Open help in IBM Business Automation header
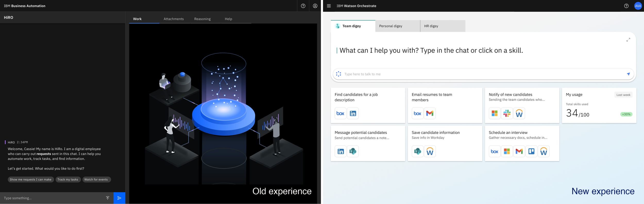This screenshot has height=204, width=644. click(x=303, y=6)
